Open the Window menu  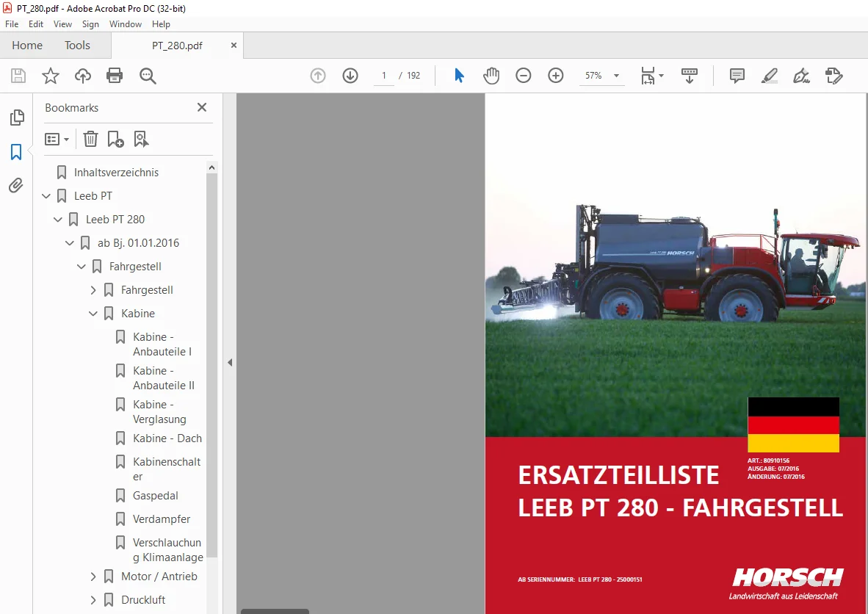tap(125, 24)
